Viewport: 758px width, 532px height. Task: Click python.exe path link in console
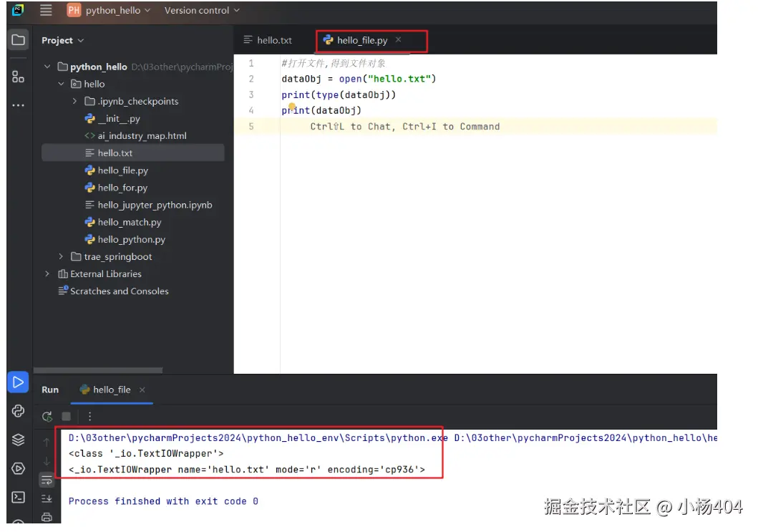point(258,437)
